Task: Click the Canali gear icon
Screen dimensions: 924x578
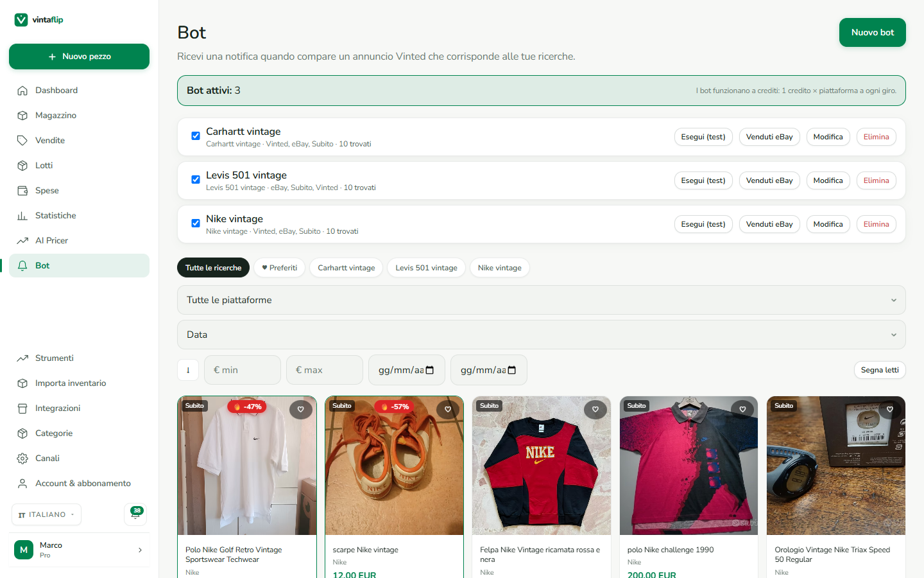Action: (22, 459)
